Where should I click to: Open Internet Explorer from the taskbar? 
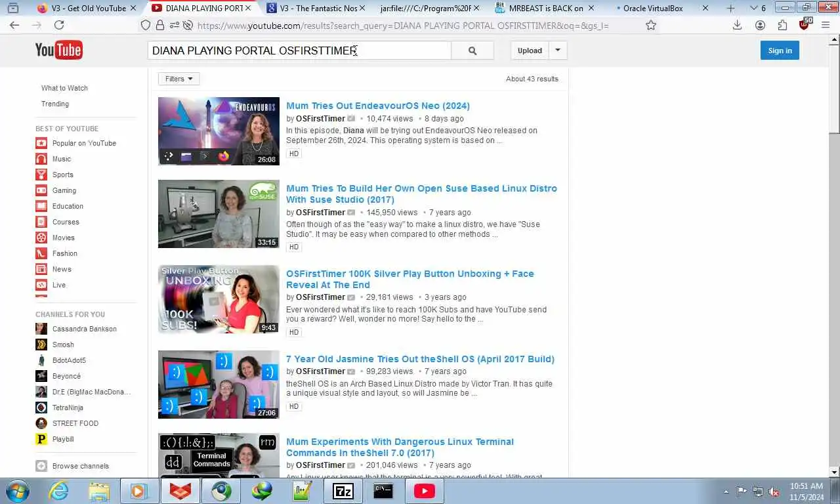pyautogui.click(x=58, y=490)
